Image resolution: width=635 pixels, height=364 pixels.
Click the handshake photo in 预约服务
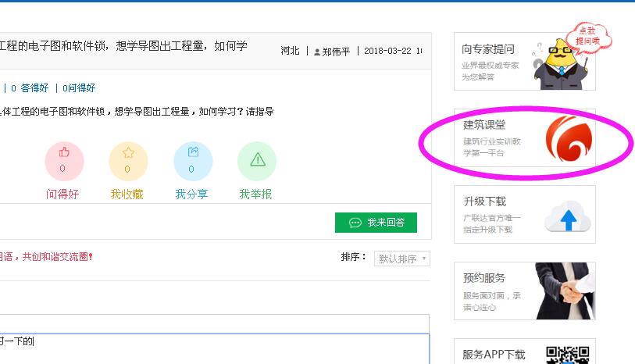(565, 291)
